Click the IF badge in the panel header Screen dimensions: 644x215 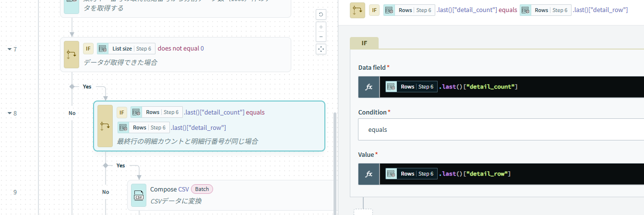(x=374, y=10)
